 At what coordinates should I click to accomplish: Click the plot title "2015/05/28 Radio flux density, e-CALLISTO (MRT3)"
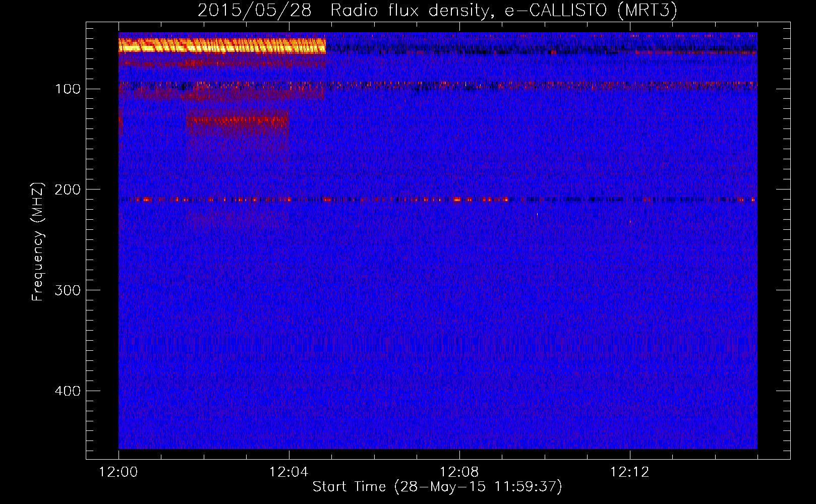[437, 10]
